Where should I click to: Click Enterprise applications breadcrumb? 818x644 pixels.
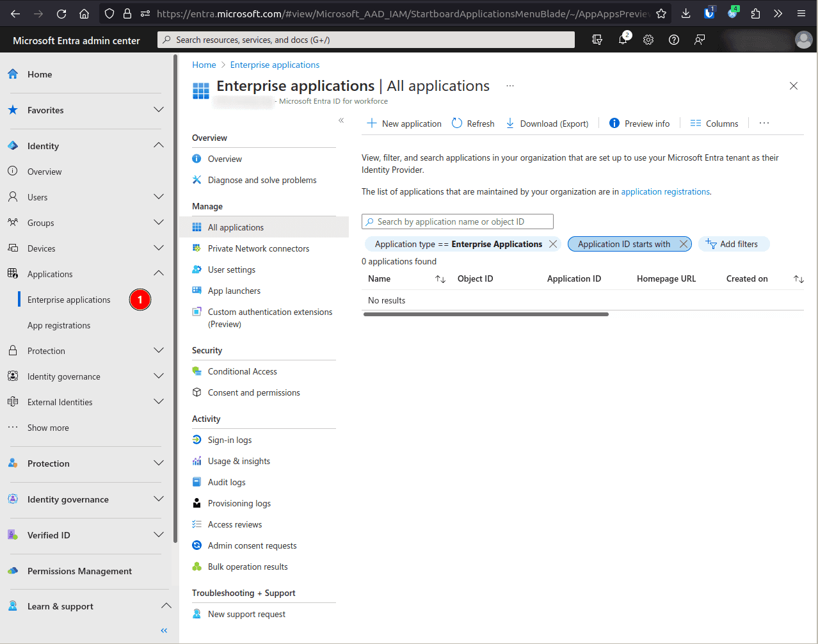[x=275, y=65]
